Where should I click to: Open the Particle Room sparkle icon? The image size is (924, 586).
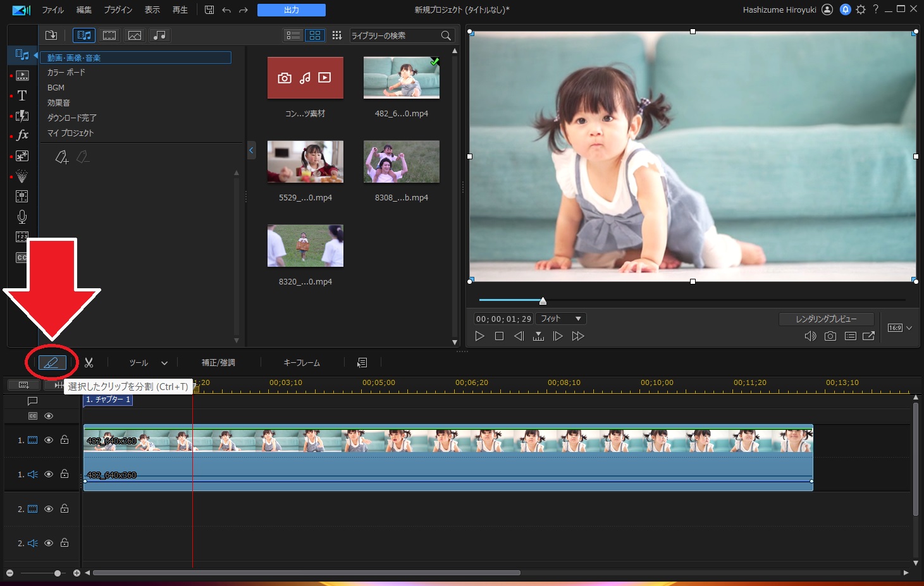(22, 176)
